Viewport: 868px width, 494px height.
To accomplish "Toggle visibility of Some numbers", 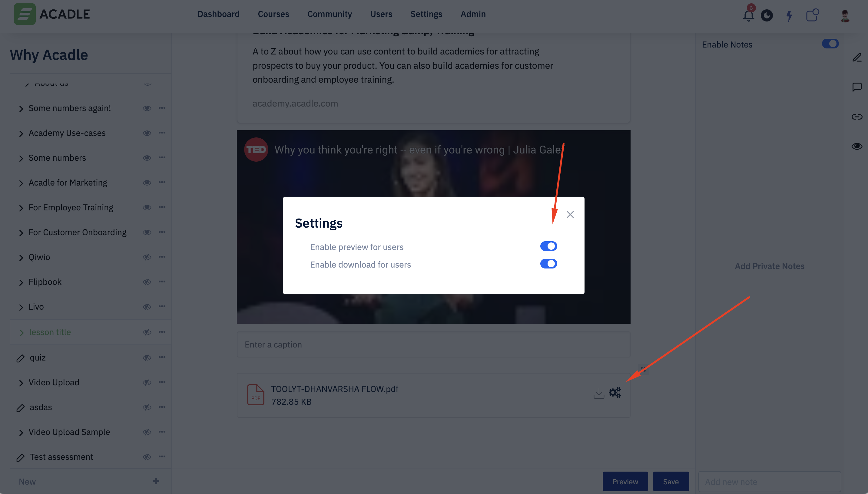I will [x=147, y=158].
